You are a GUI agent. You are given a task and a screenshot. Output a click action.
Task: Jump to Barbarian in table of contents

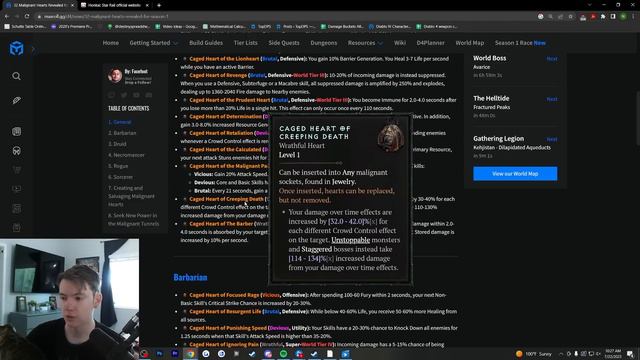(x=122, y=133)
